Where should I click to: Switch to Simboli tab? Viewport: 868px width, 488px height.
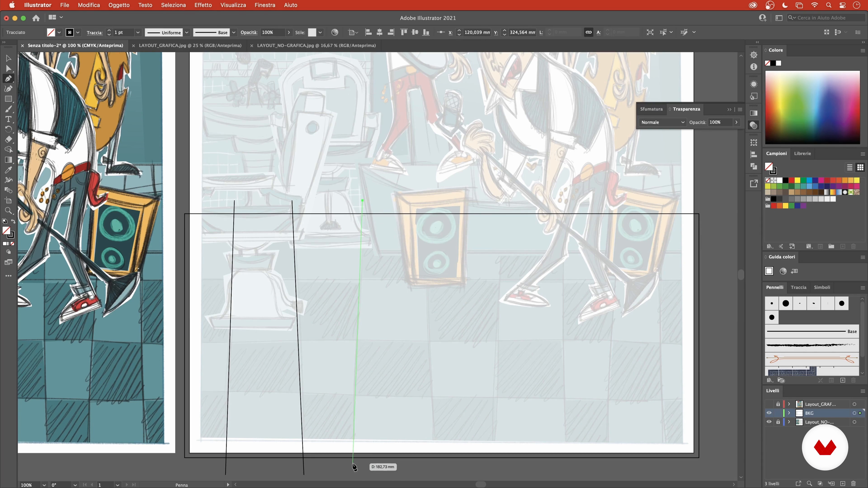822,287
